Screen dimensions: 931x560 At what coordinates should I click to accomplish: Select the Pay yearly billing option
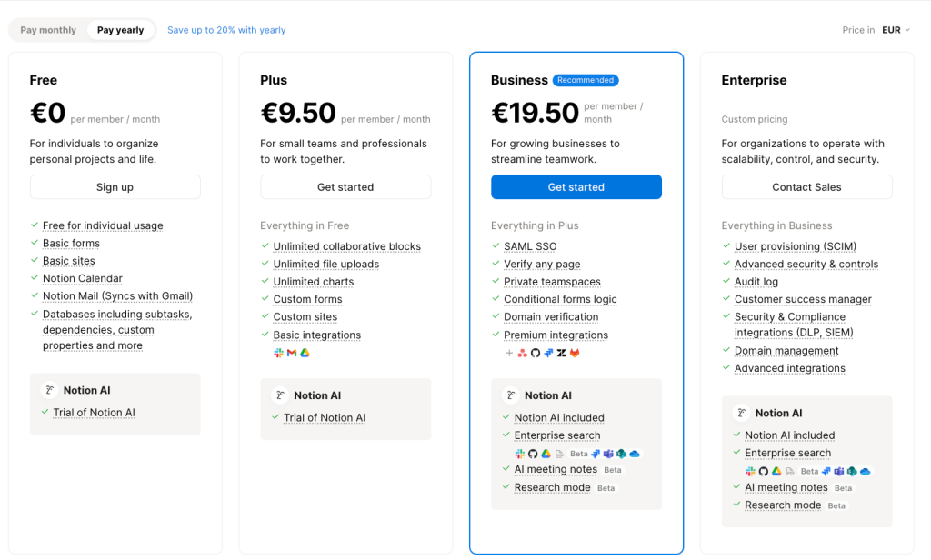(121, 30)
